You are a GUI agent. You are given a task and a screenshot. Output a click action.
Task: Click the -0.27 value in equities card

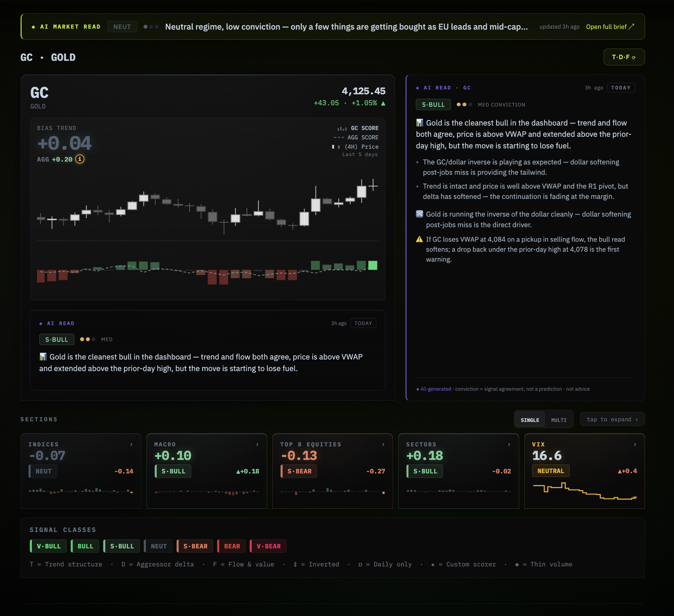[376, 471]
